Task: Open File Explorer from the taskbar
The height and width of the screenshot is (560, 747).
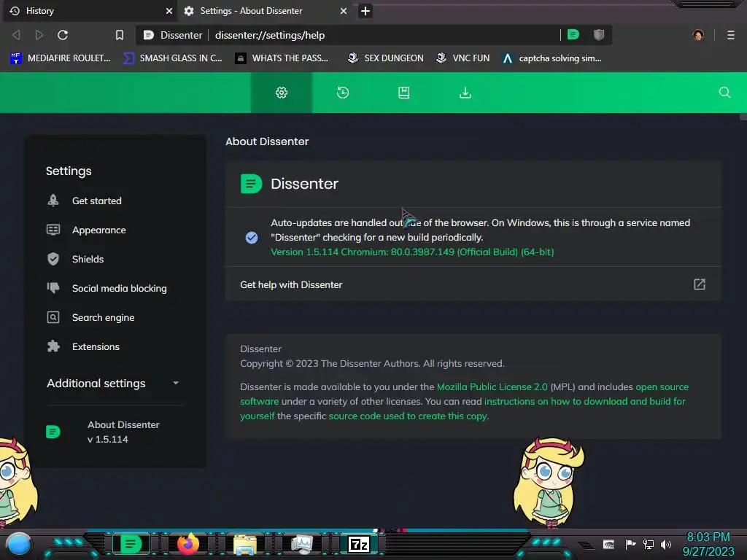Action: tap(245, 544)
